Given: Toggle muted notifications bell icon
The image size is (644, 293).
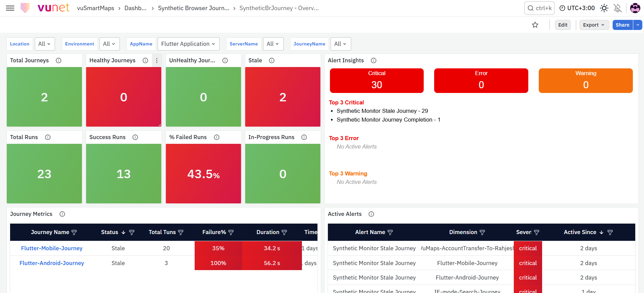Looking at the screenshot, I should tap(618, 8).
